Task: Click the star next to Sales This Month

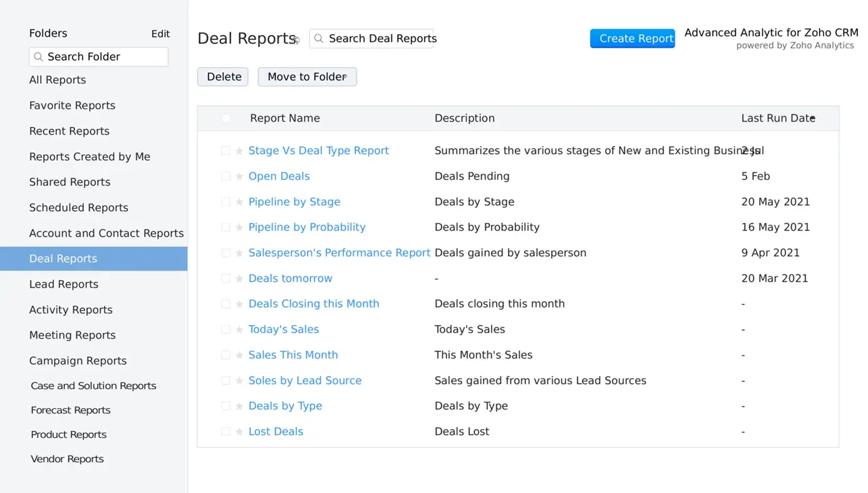Action: (239, 355)
